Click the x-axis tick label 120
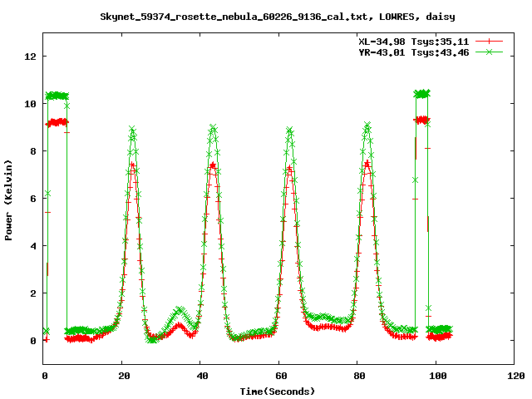Image resolution: width=532 pixels, height=399 pixels. pyautogui.click(x=516, y=376)
